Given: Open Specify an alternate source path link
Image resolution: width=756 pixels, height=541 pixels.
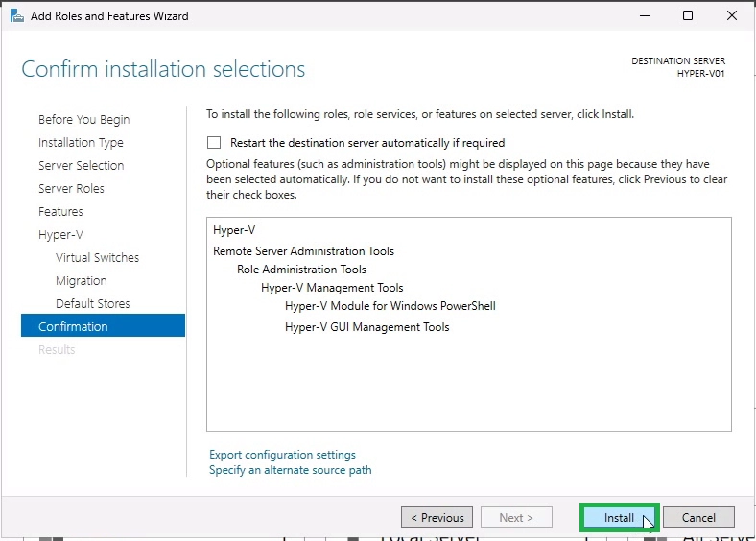Looking at the screenshot, I should tap(291, 470).
